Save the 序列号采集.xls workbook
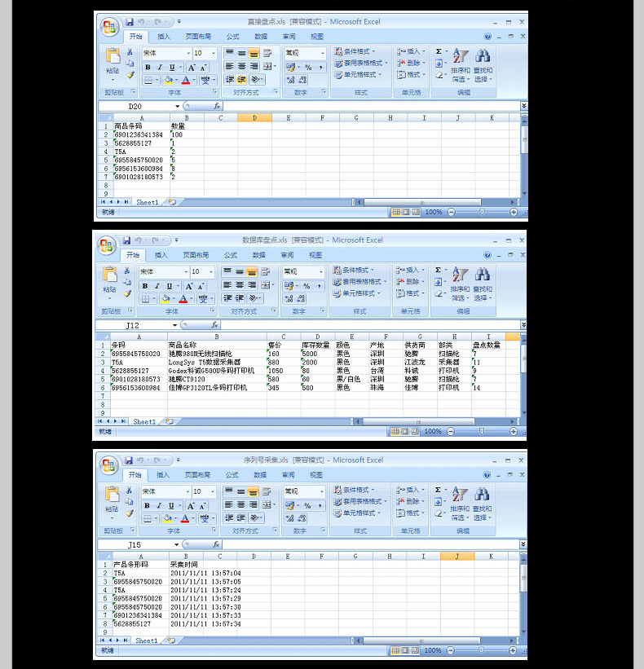 129,460
